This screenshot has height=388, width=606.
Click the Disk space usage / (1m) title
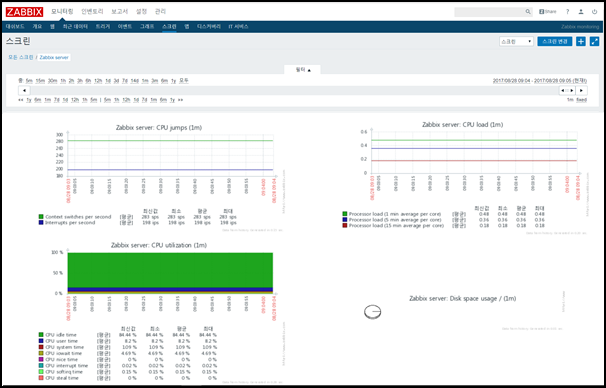463,298
